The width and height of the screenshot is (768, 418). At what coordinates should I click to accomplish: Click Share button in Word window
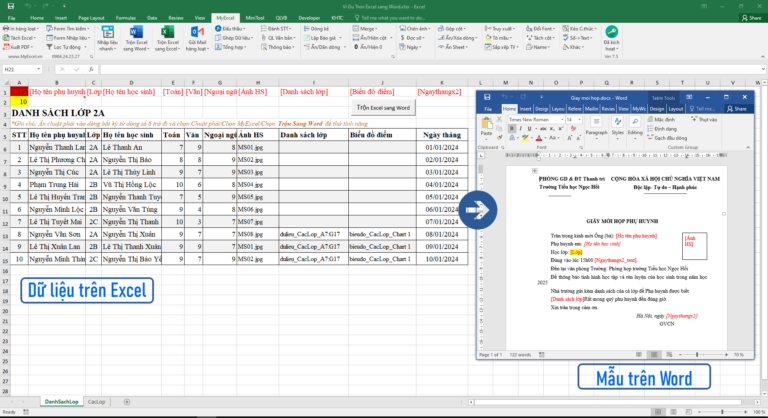(737, 109)
